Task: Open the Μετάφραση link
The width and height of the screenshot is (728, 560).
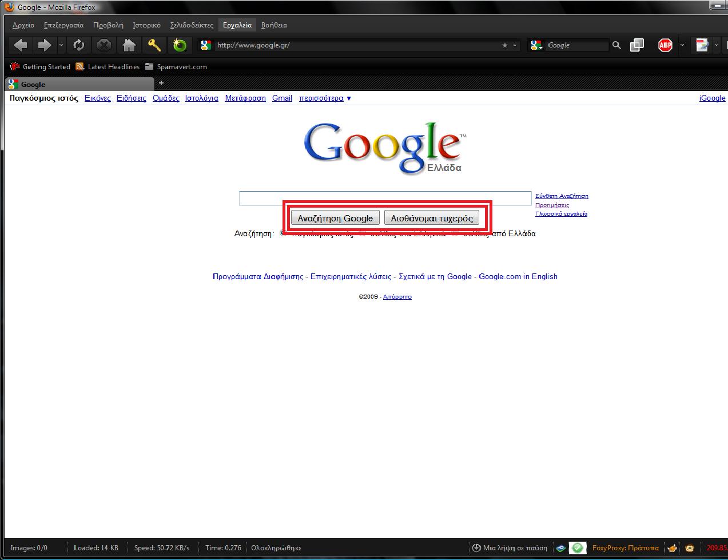Action: (x=245, y=98)
